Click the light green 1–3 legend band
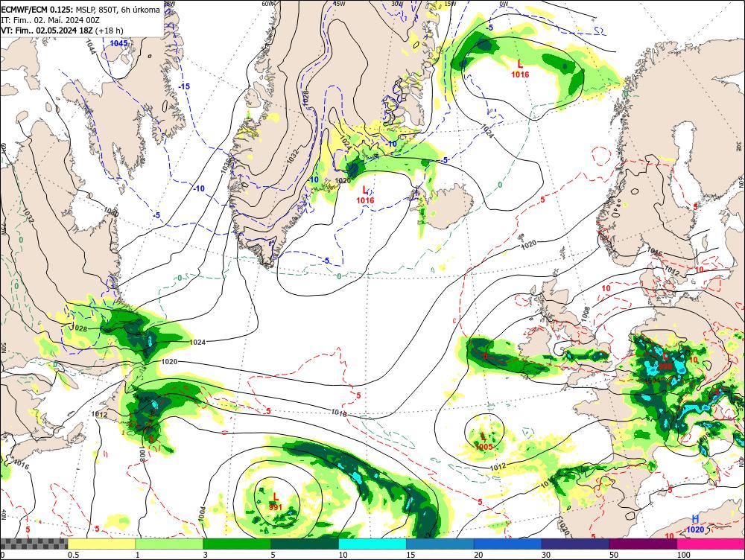 point(169,544)
